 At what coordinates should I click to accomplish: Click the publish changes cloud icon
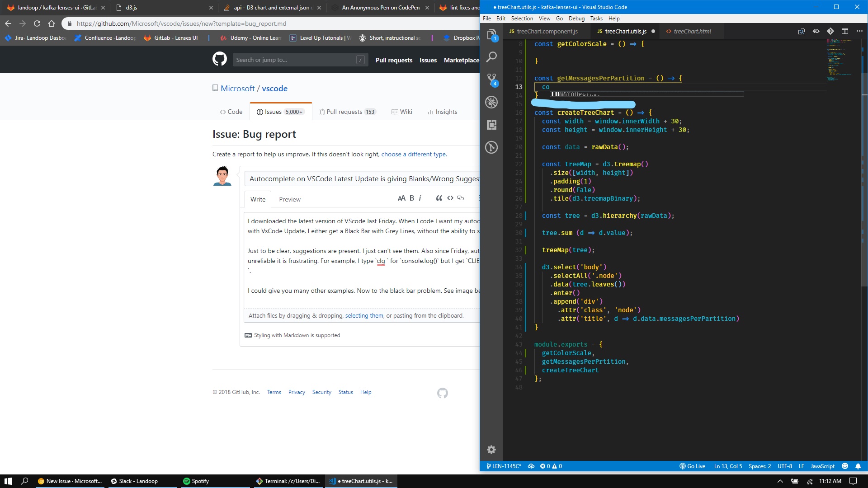pyautogui.click(x=531, y=466)
